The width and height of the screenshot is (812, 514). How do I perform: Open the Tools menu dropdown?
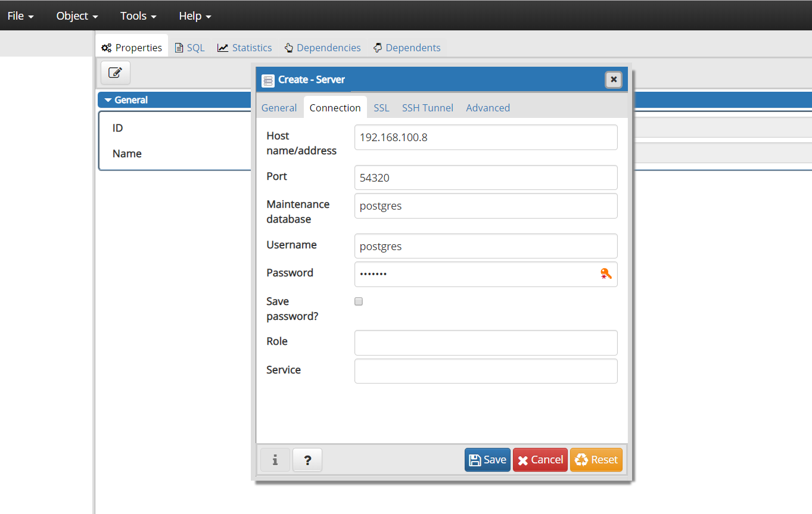(x=137, y=15)
